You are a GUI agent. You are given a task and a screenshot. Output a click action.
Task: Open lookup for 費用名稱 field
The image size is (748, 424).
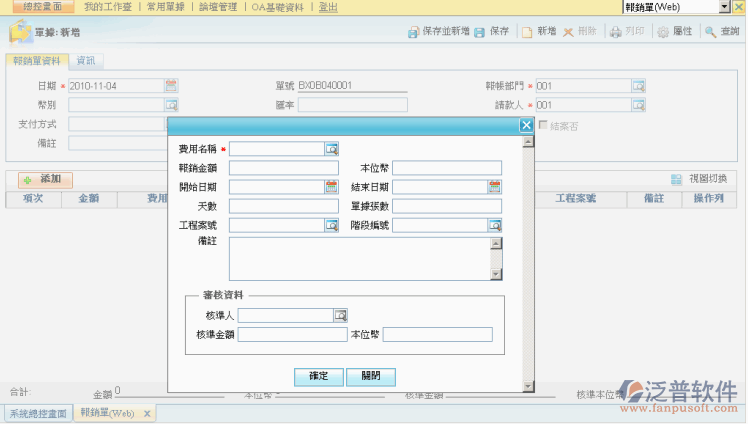pyautogui.click(x=332, y=149)
